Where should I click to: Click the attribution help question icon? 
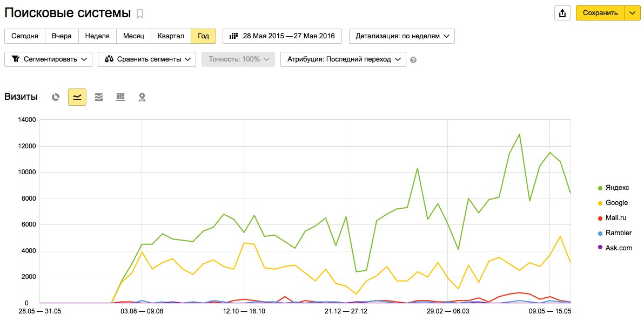(x=413, y=60)
